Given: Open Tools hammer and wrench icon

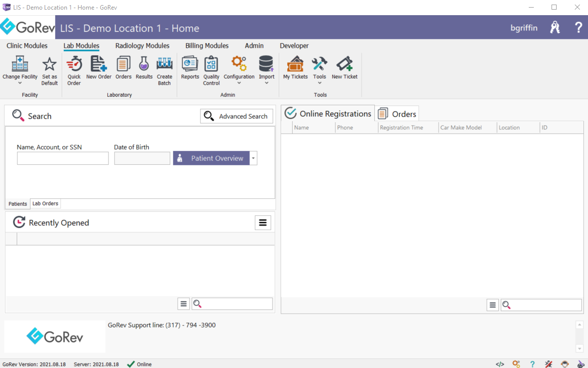Looking at the screenshot, I should (x=319, y=64).
